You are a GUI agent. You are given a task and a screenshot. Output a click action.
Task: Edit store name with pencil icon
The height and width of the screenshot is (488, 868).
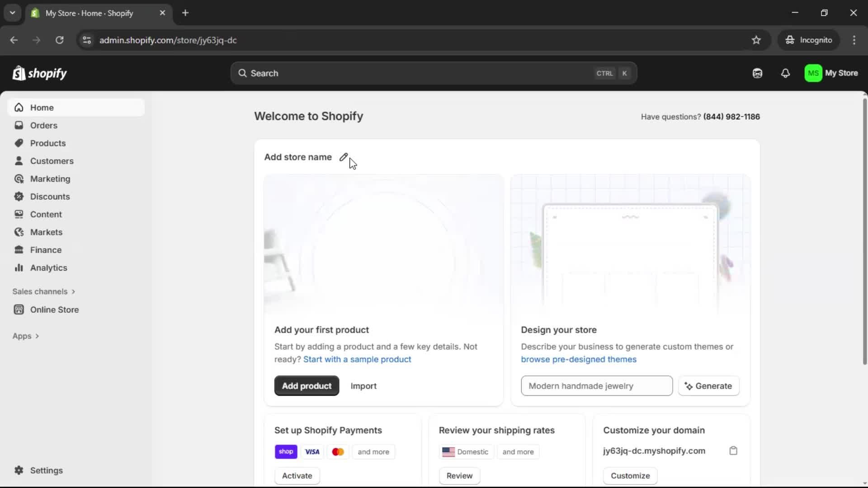click(344, 157)
